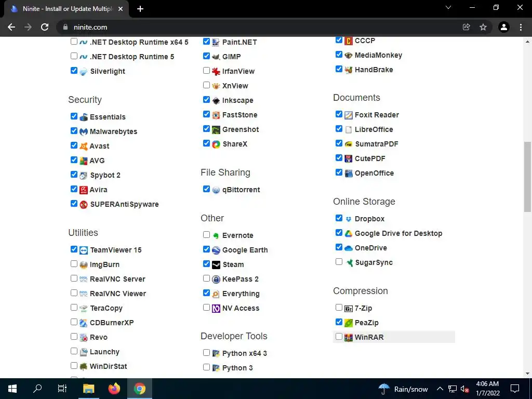The image size is (532, 399).
Task: Bookmark this page with star
Action: pyautogui.click(x=483, y=27)
